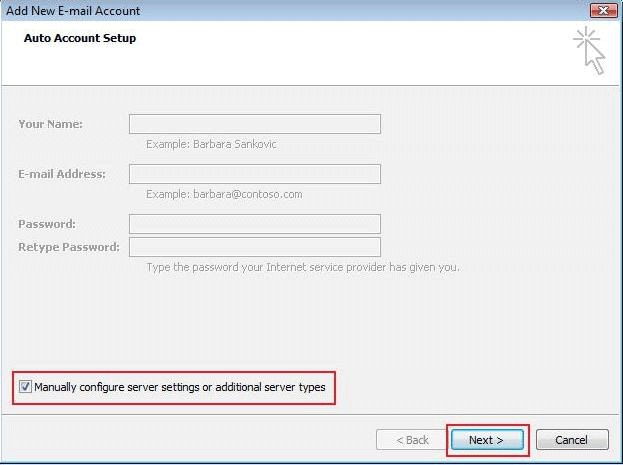623x465 pixels.
Task: Cancel the account setup dialog
Action: coord(572,440)
